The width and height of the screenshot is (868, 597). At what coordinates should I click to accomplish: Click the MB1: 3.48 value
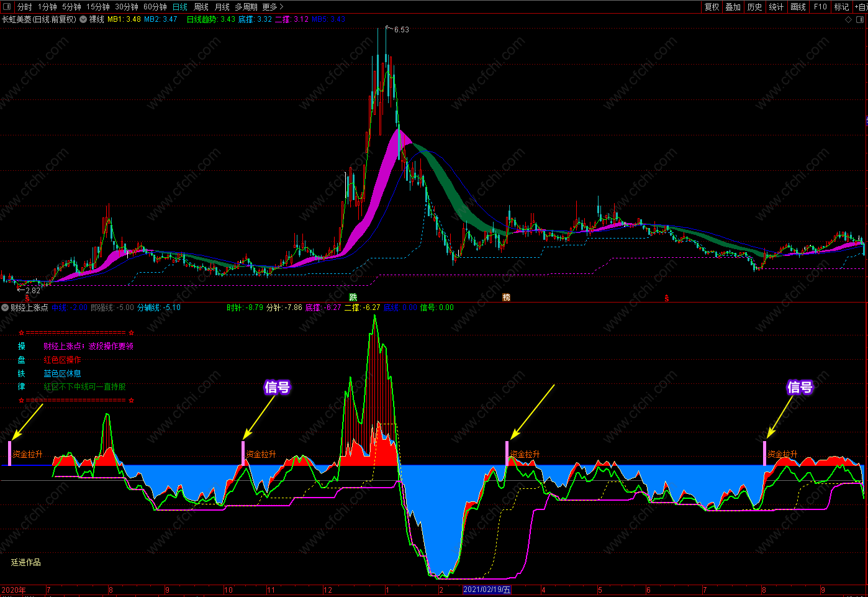point(124,19)
